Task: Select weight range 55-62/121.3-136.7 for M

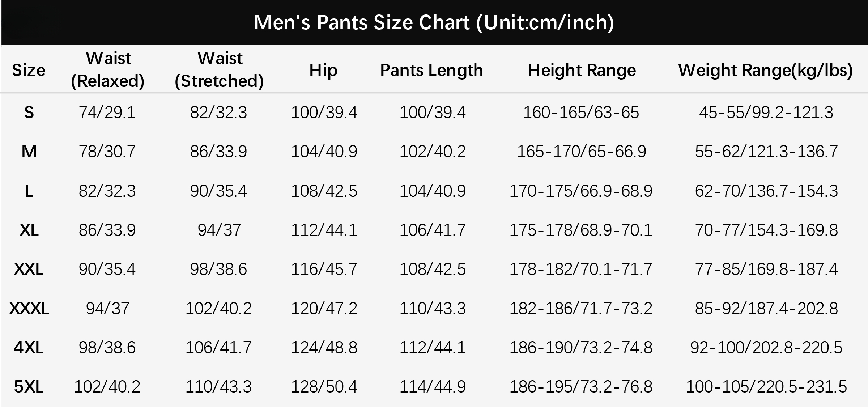Action: click(x=766, y=152)
